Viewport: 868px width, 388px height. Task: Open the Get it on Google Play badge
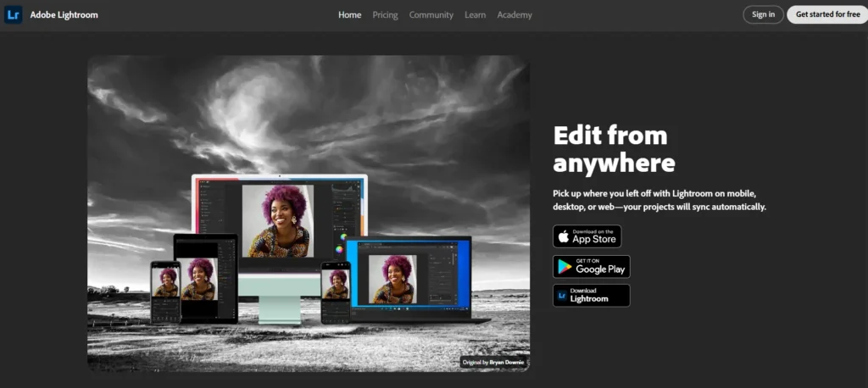[x=591, y=266]
